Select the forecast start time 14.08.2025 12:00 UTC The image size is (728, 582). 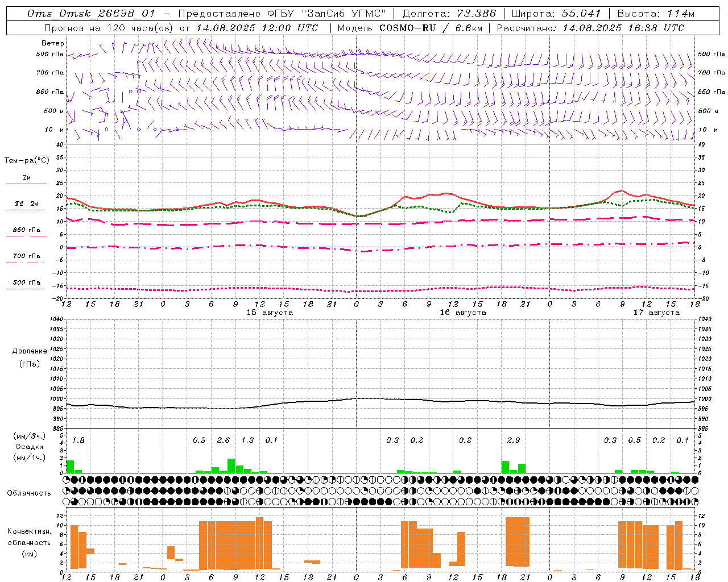(257, 28)
